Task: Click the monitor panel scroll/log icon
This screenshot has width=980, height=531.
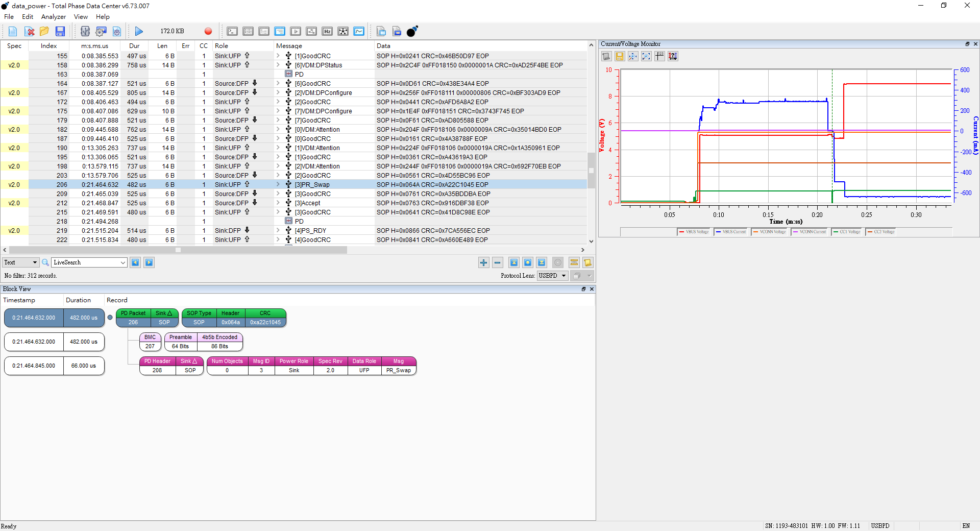Action: click(606, 56)
